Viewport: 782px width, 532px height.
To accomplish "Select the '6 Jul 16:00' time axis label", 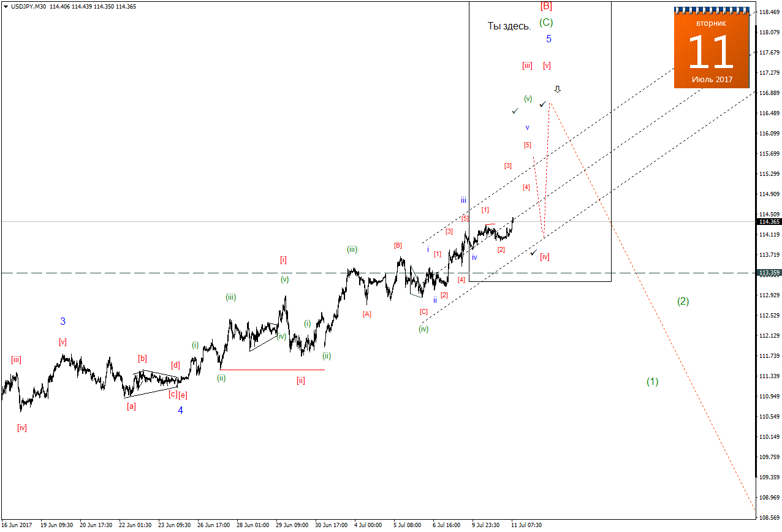I will click(446, 525).
